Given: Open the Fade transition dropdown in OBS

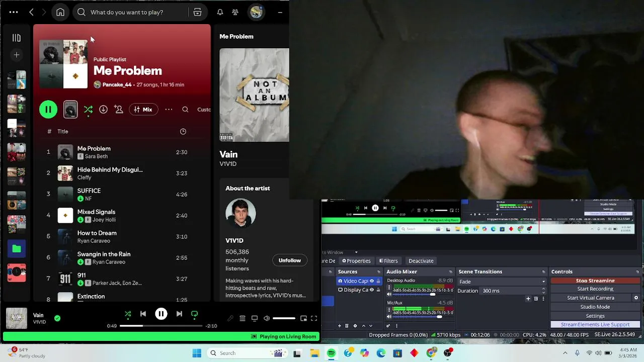Looking at the screenshot, I should tap(502, 282).
